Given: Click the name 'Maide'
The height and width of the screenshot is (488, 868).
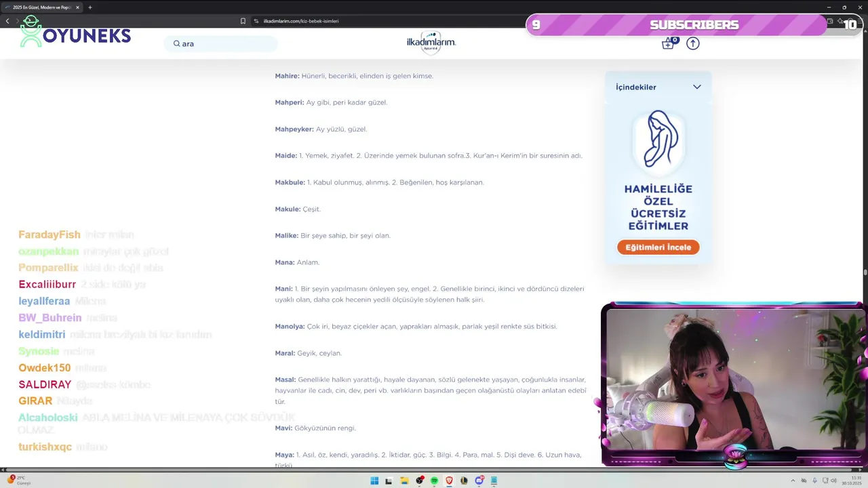Looking at the screenshot, I should tap(285, 155).
